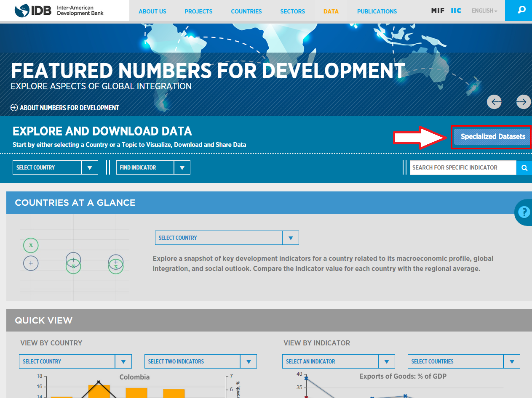The height and width of the screenshot is (398, 532).
Task: Advance the banner carousel with right arrow
Action: [x=523, y=102]
